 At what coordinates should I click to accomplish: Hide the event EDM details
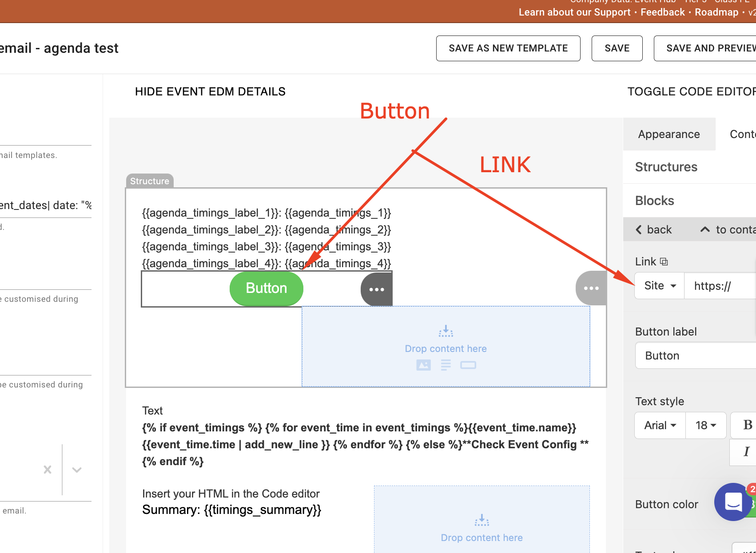[210, 91]
